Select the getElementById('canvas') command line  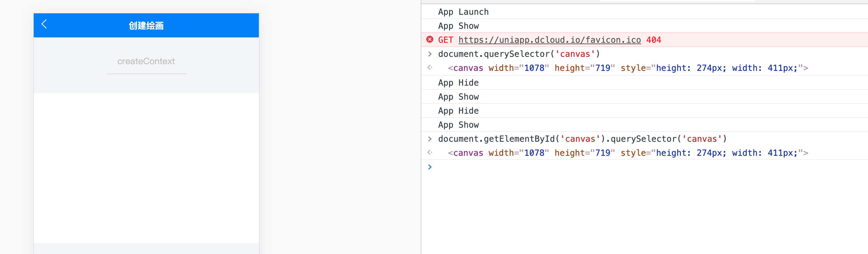coord(583,139)
